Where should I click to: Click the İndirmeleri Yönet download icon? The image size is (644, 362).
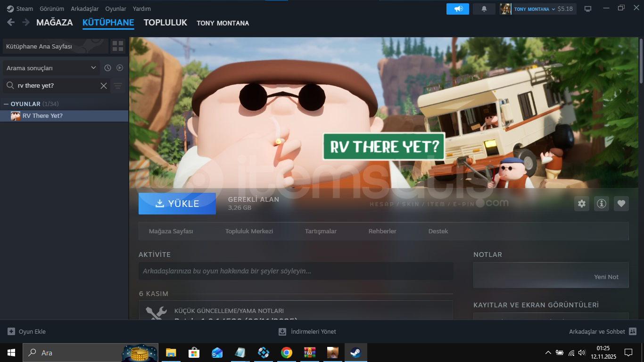tap(282, 331)
